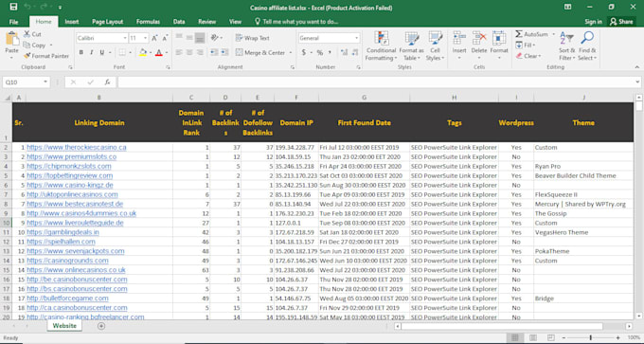This screenshot has width=644, height=344.
Task: Adjust the zoom slider handle
Action: (591, 337)
